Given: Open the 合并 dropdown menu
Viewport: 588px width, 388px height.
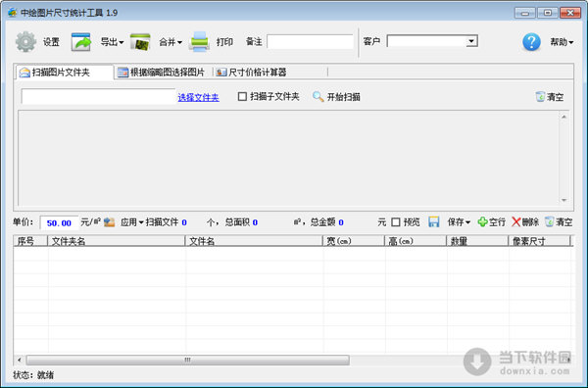Looking at the screenshot, I should (171, 42).
